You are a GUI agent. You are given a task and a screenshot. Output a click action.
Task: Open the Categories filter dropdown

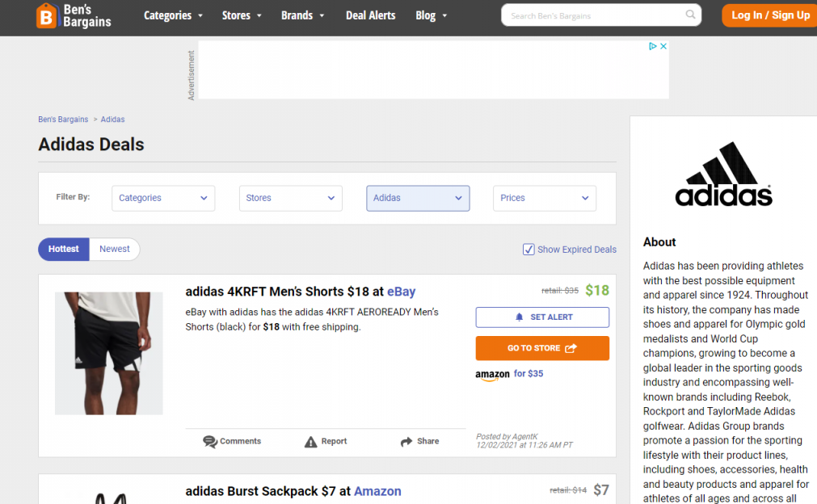tap(163, 199)
